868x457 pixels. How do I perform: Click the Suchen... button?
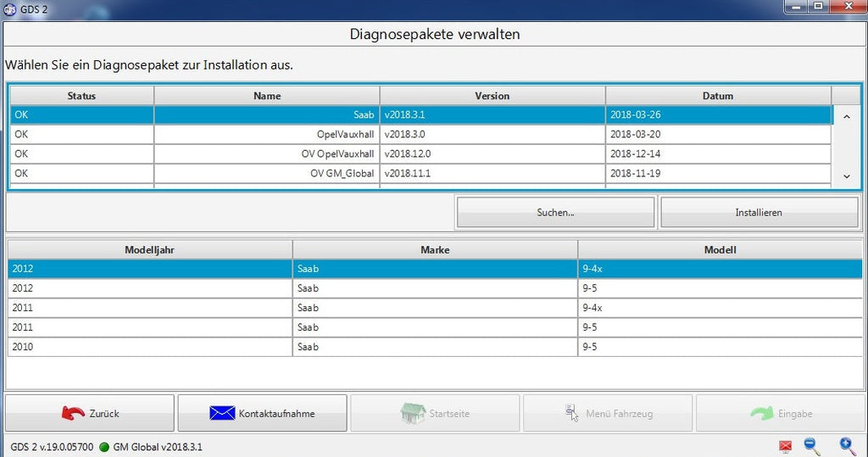[x=555, y=212]
